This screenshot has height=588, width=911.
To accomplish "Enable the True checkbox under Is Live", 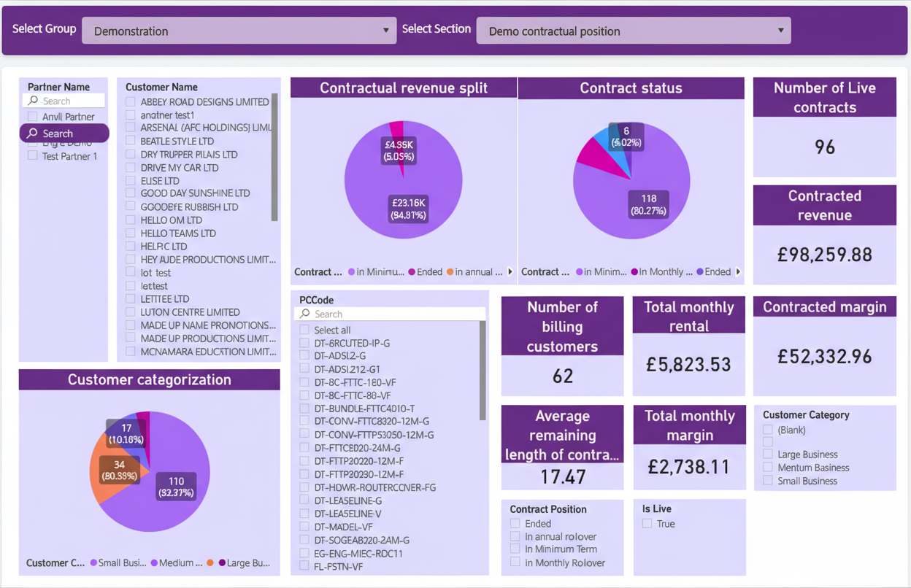I will (x=647, y=524).
